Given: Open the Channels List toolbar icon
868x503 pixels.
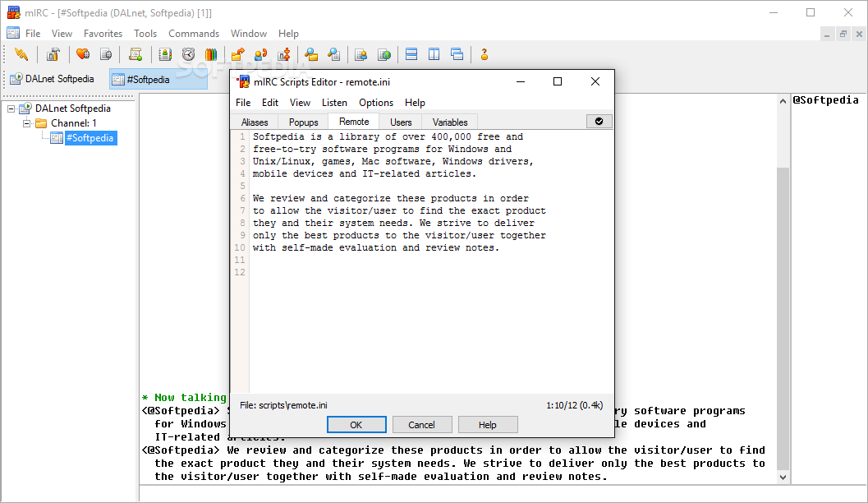Looking at the screenshot, I should pyautogui.click(x=106, y=54).
